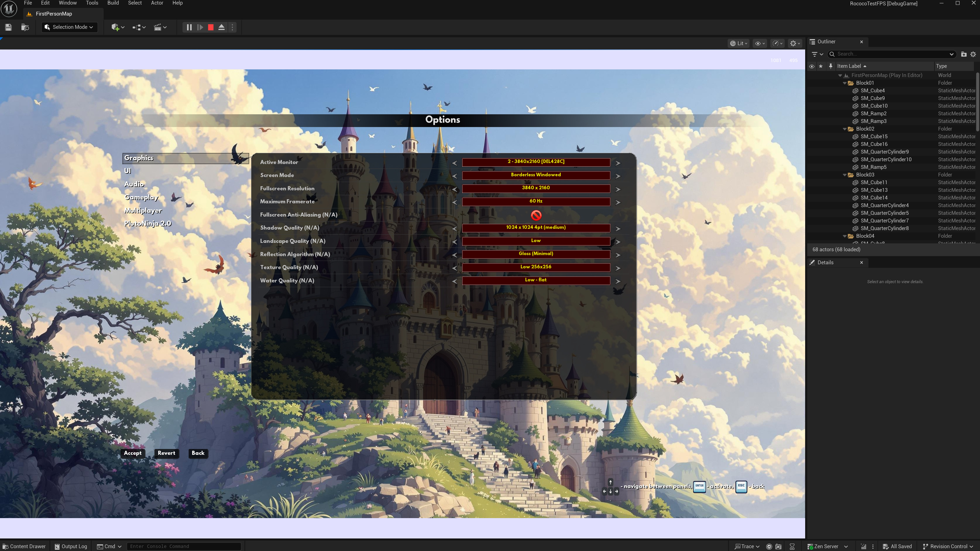The width and height of the screenshot is (980, 551).
Task: Collapse the Block02 folder in Outliner
Action: 845,129
